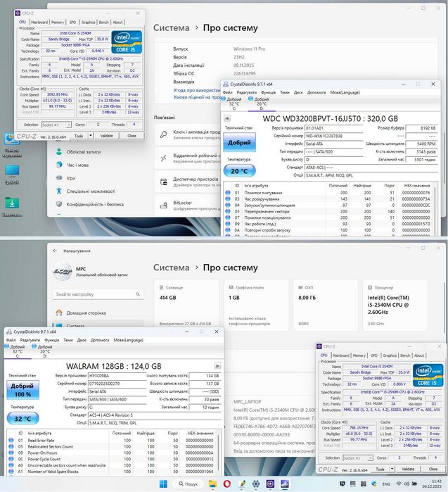Open the Умови ліцензії license terms link
The image size is (448, 492).
coord(197,97)
